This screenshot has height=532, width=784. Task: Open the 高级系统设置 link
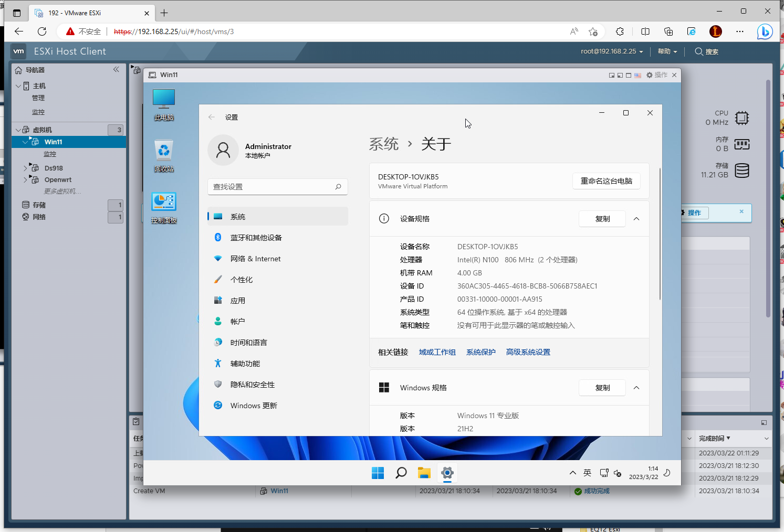pyautogui.click(x=528, y=352)
